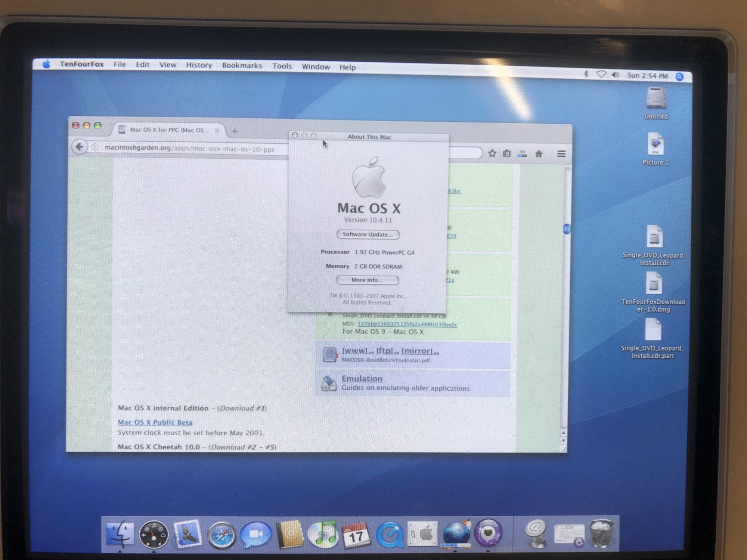Open the Apple menu

click(46, 64)
